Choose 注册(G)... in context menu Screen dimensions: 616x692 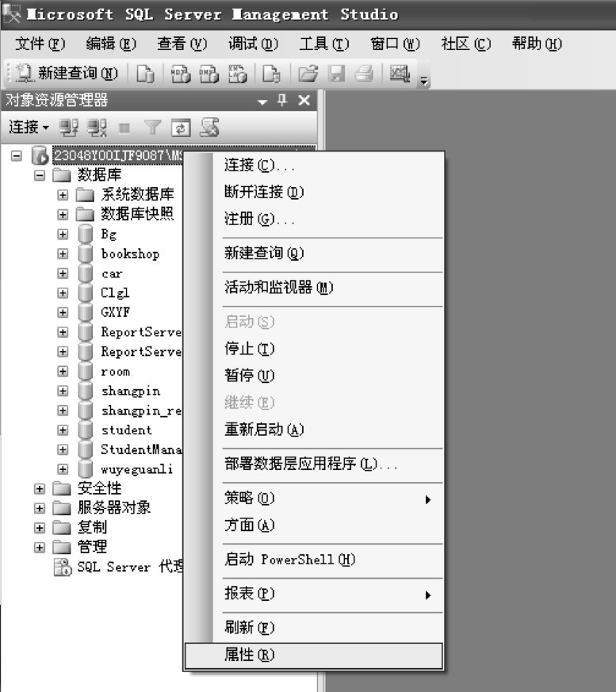coord(314,219)
